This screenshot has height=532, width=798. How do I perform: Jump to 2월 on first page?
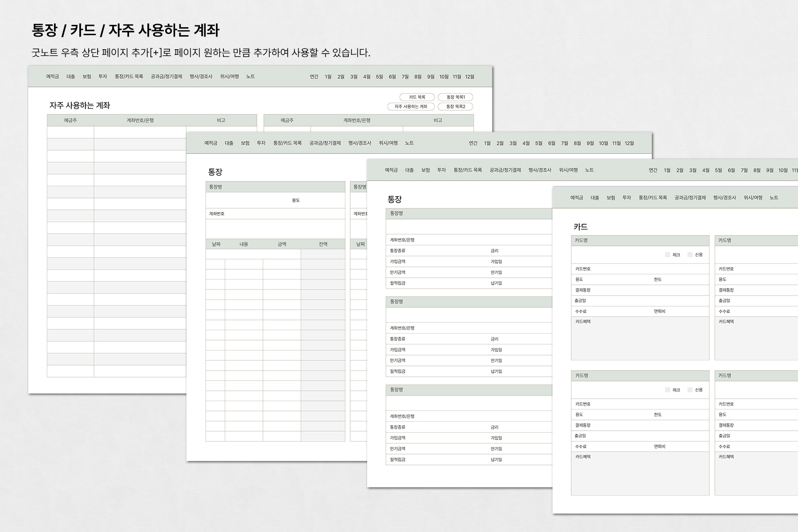pyautogui.click(x=341, y=77)
